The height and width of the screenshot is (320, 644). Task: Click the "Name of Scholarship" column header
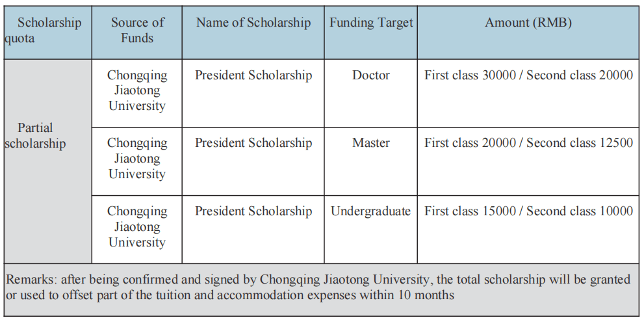[253, 23]
